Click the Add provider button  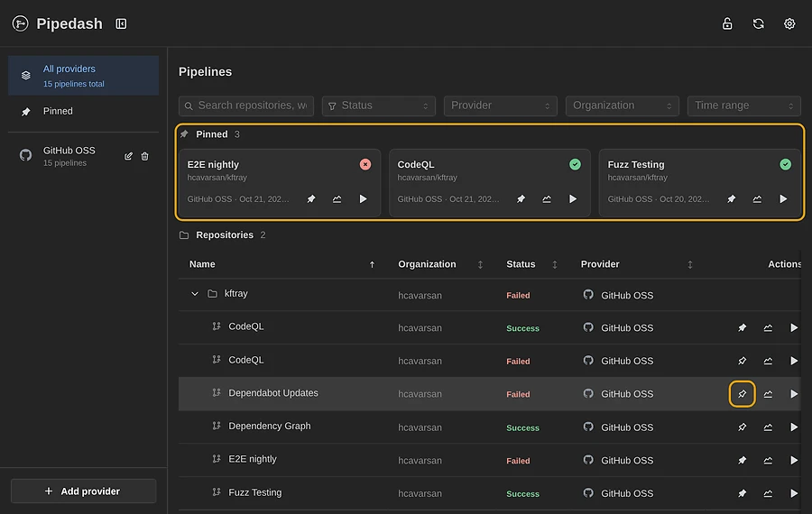pyautogui.click(x=83, y=491)
